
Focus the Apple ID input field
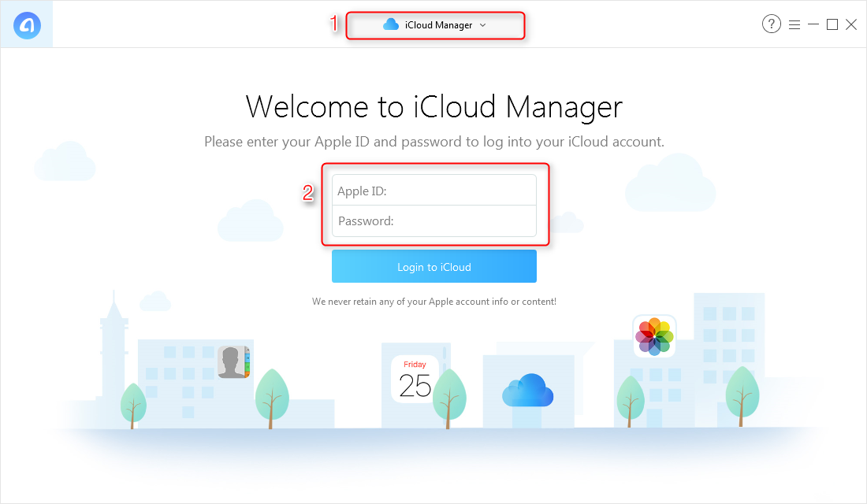pyautogui.click(x=434, y=191)
